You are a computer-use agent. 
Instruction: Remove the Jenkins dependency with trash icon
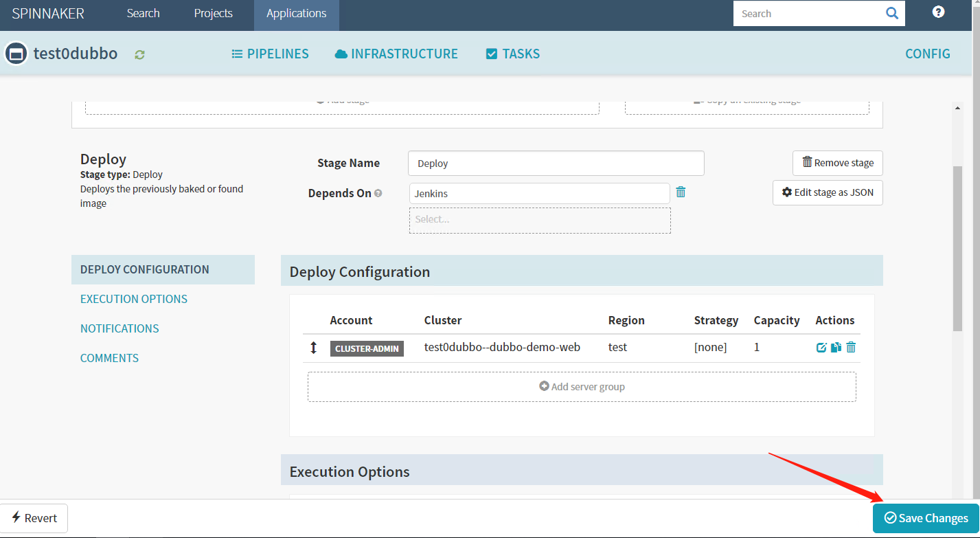pyautogui.click(x=681, y=192)
